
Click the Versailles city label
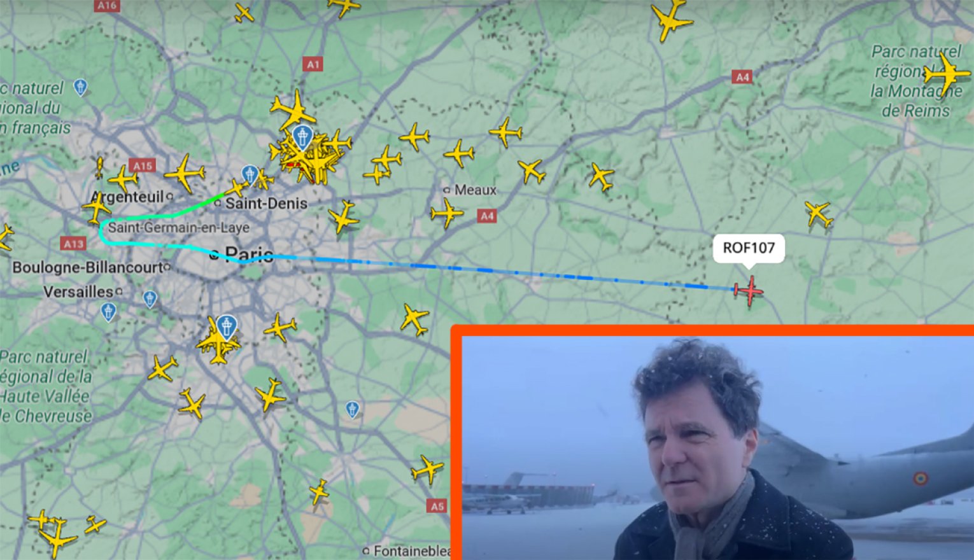click(x=78, y=292)
